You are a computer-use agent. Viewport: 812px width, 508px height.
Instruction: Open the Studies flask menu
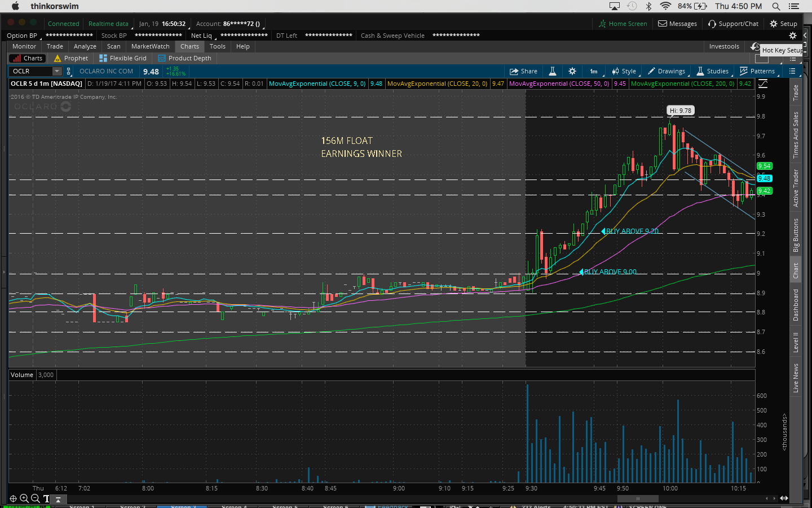click(712, 71)
